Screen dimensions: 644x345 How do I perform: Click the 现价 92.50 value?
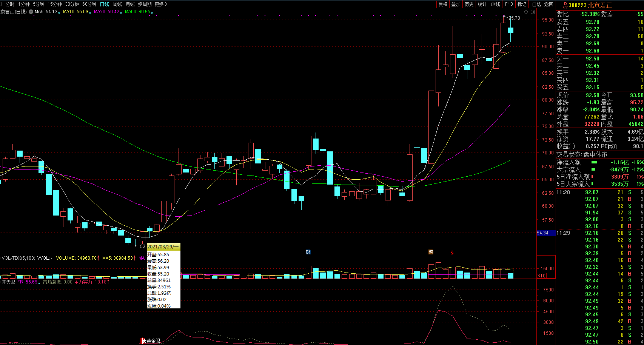click(593, 95)
